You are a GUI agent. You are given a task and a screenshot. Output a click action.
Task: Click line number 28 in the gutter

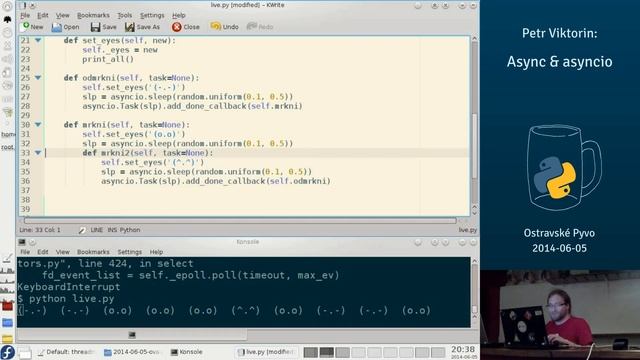25,106
